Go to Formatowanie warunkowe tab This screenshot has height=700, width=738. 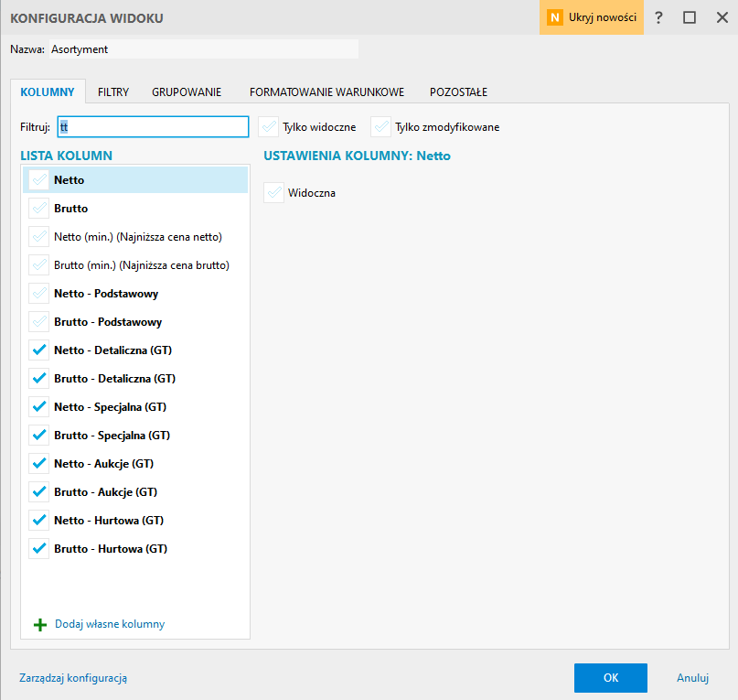pos(326,92)
